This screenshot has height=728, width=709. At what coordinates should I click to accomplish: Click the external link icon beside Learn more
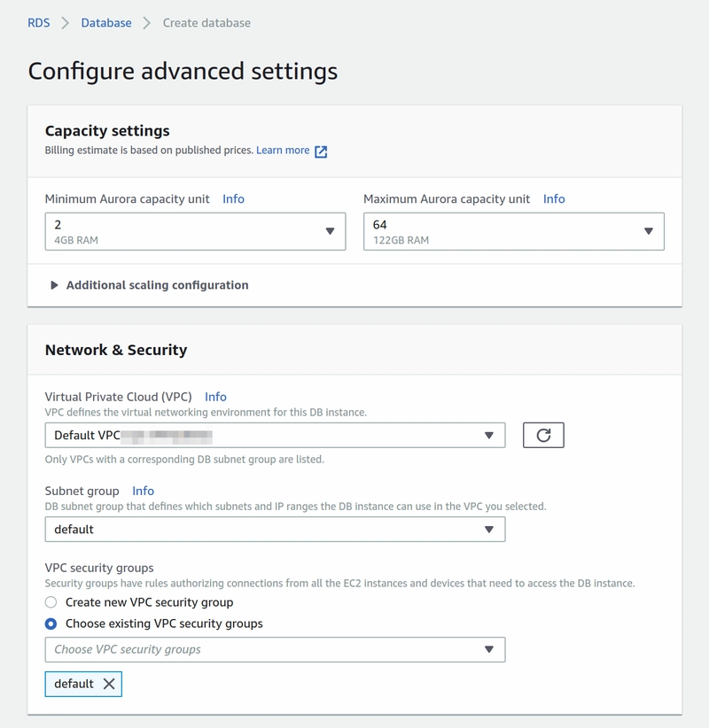click(321, 151)
